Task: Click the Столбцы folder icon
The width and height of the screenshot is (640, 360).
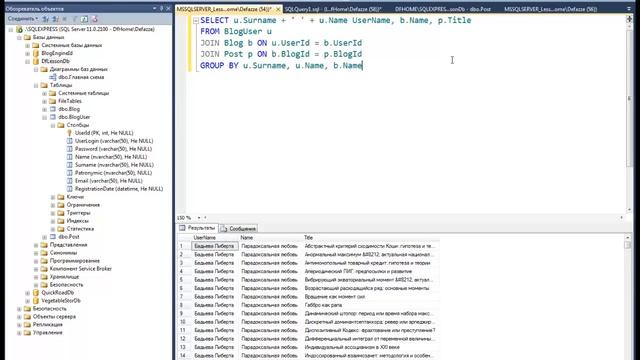Action: [x=61, y=125]
